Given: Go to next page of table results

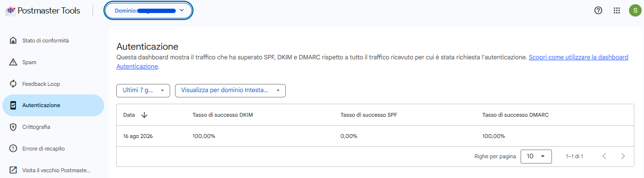Looking at the screenshot, I should tap(623, 156).
